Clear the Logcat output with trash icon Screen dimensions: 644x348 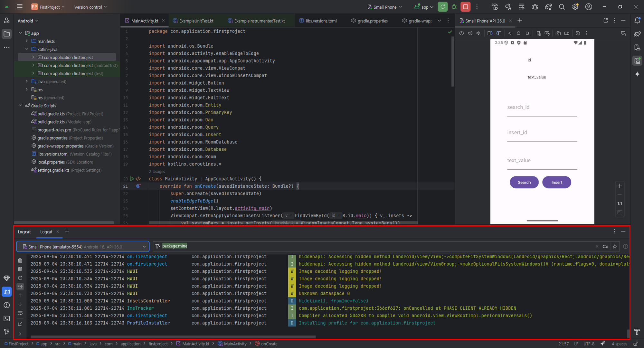(x=20, y=260)
